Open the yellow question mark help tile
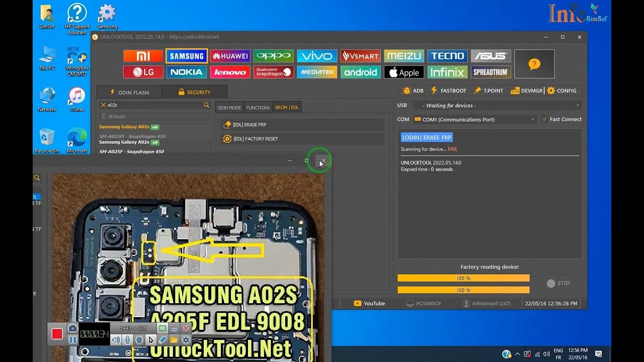 [534, 64]
